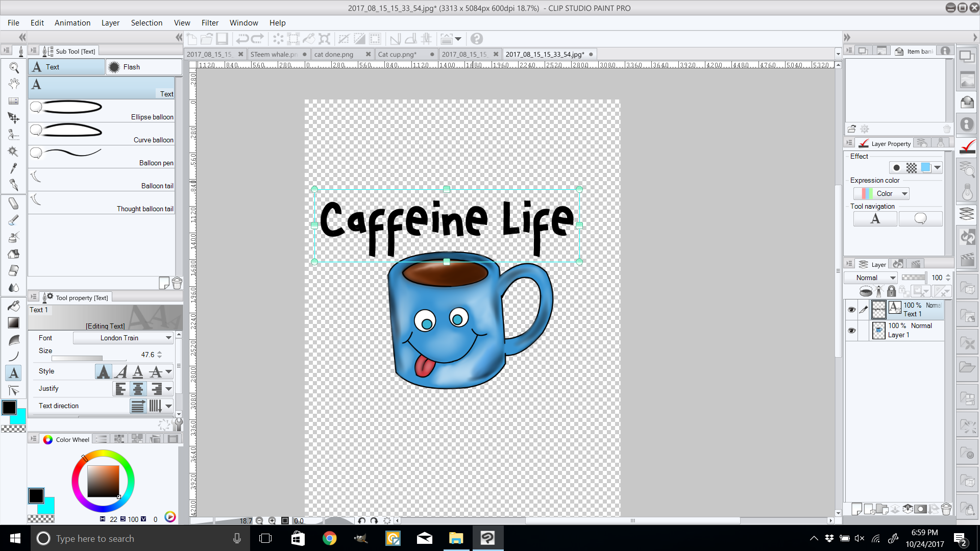Click zoom in icon below canvas

[272, 521]
